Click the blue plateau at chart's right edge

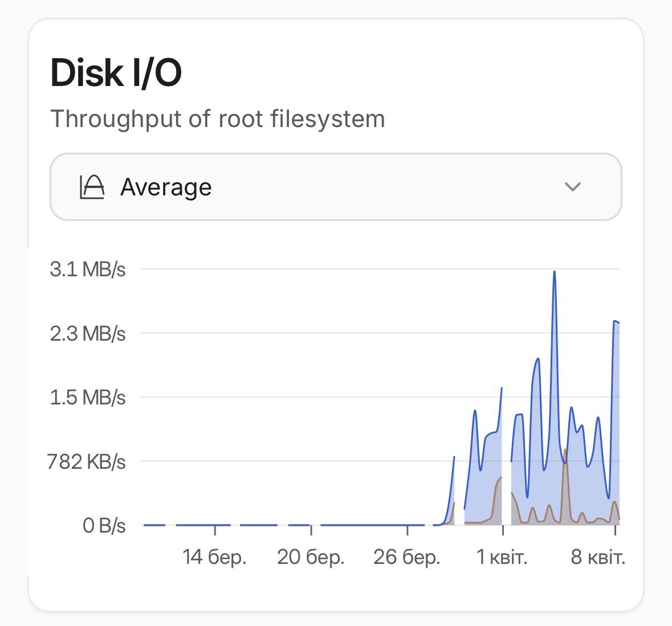point(616,322)
